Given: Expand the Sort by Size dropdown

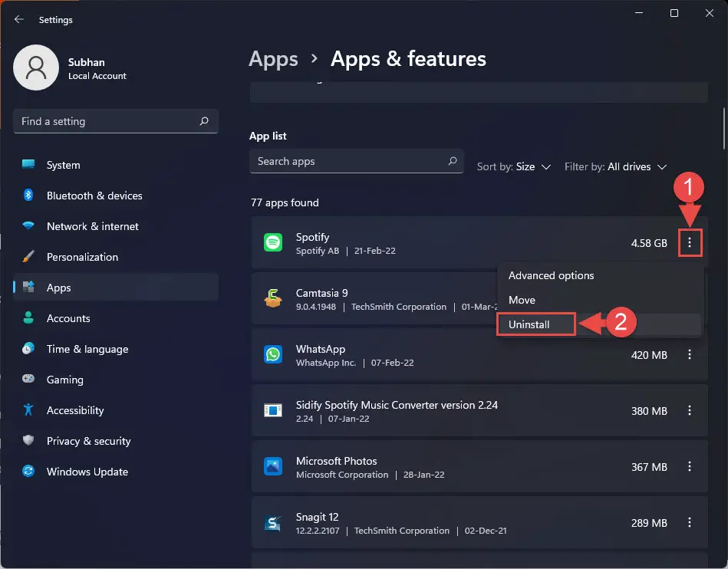Looking at the screenshot, I should click(x=514, y=166).
